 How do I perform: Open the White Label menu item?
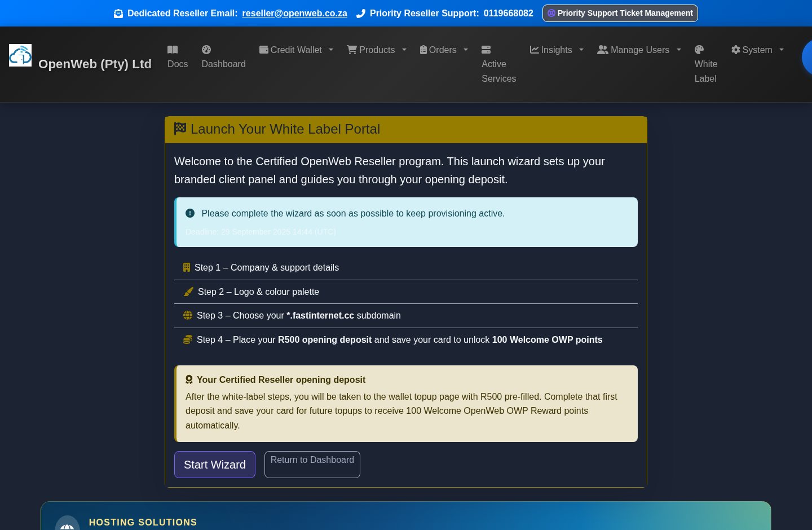pos(706,64)
